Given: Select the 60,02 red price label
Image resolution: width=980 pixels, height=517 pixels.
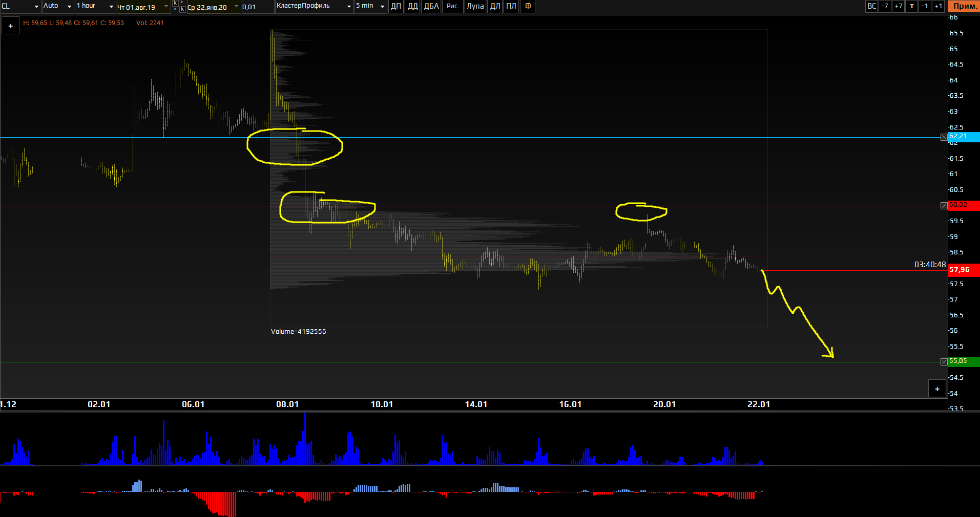Looking at the screenshot, I should click(x=964, y=205).
